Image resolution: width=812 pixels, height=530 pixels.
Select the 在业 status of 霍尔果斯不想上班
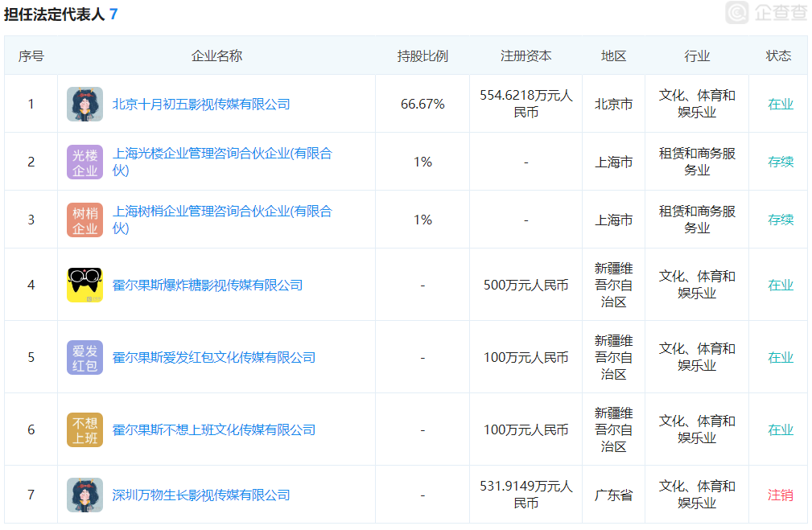click(781, 430)
